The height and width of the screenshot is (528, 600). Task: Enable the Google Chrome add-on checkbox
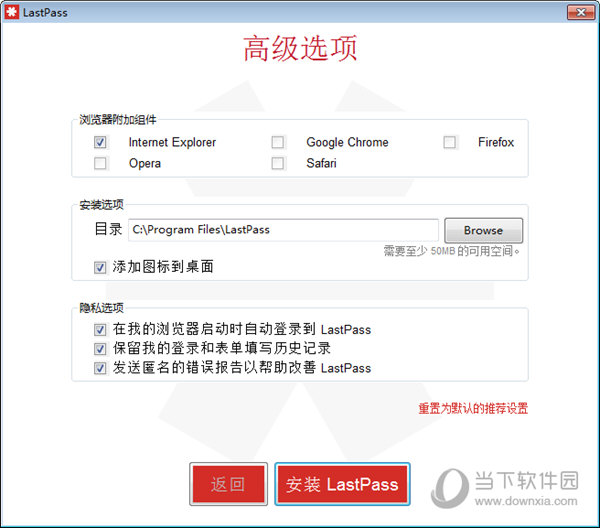277,142
